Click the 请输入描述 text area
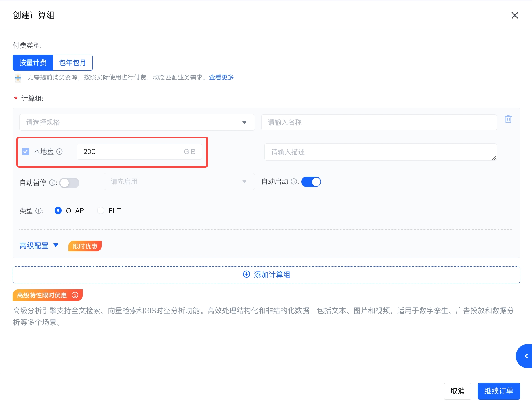The height and width of the screenshot is (403, 532). point(380,152)
